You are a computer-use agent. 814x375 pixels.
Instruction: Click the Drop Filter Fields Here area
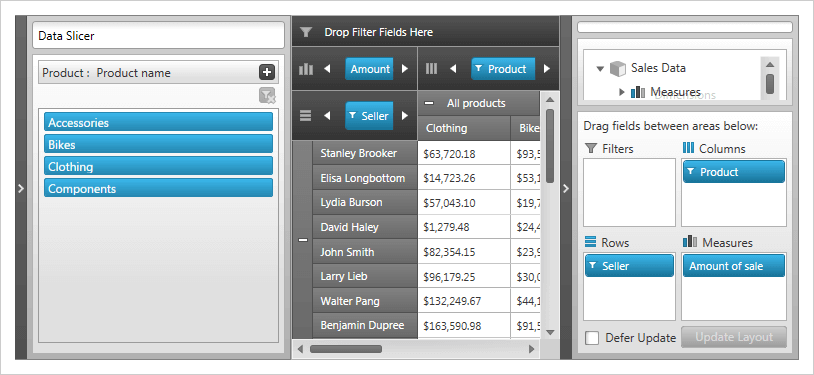click(426, 32)
